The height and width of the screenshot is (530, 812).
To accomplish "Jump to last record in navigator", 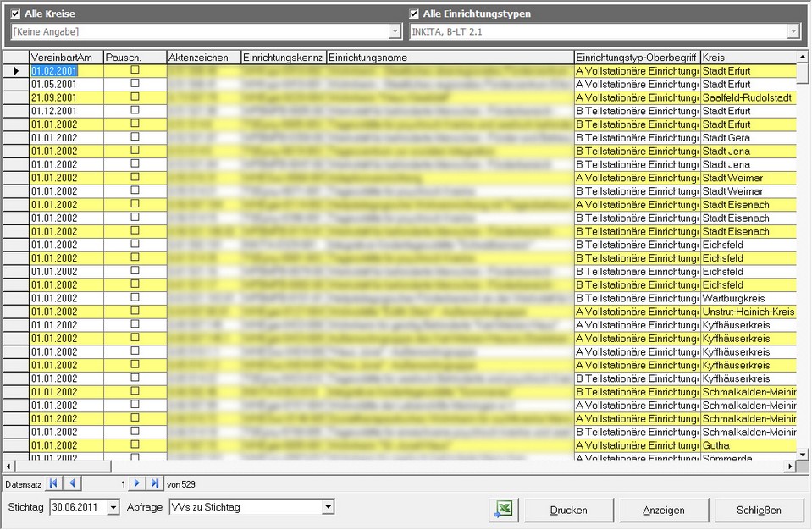I will pyautogui.click(x=154, y=483).
